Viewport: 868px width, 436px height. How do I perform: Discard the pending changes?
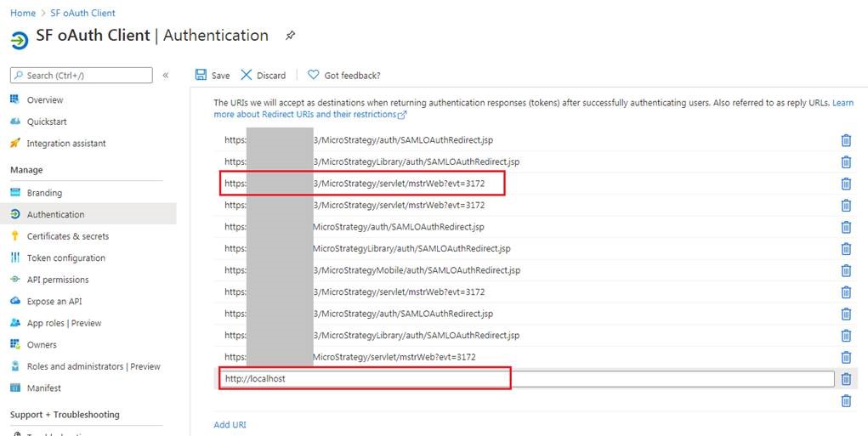click(x=264, y=76)
